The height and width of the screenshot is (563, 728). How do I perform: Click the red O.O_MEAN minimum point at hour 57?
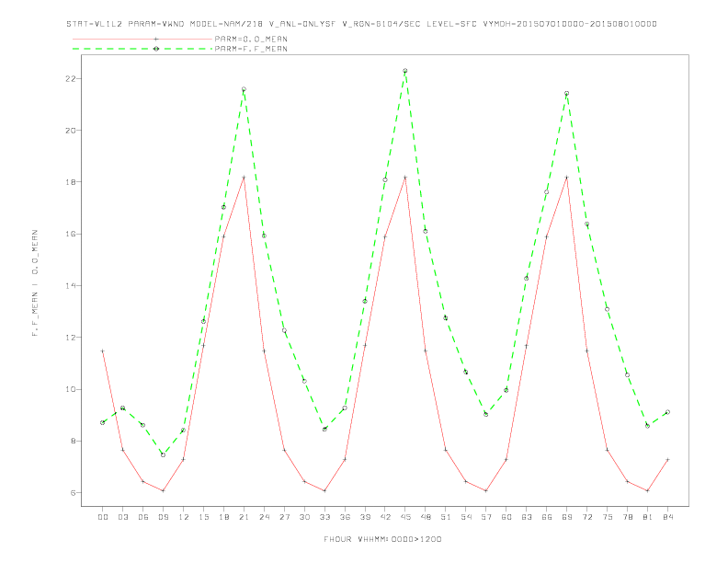click(486, 490)
